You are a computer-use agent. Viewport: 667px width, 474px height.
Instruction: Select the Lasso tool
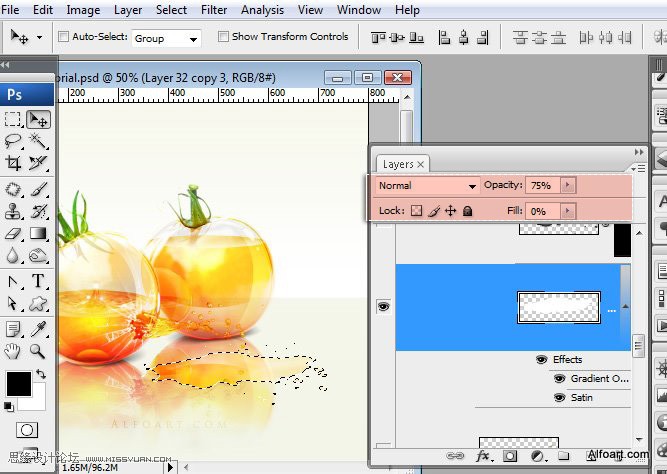coord(13,141)
